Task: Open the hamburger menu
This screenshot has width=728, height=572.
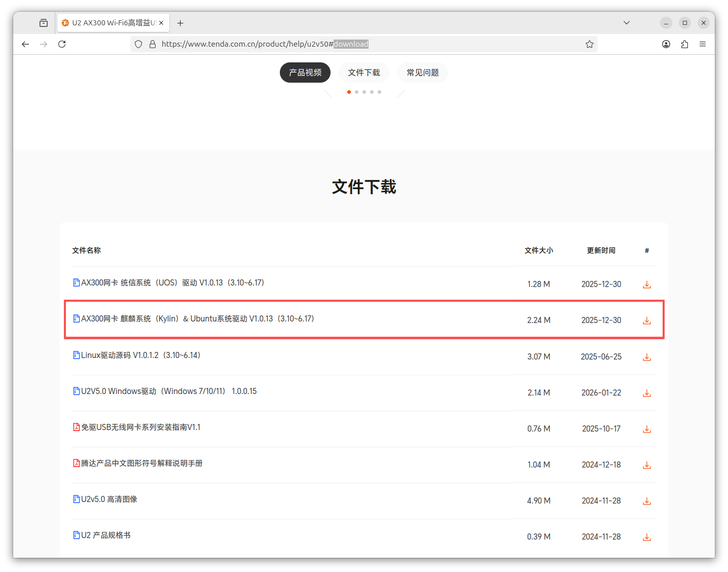Action: pyautogui.click(x=703, y=44)
